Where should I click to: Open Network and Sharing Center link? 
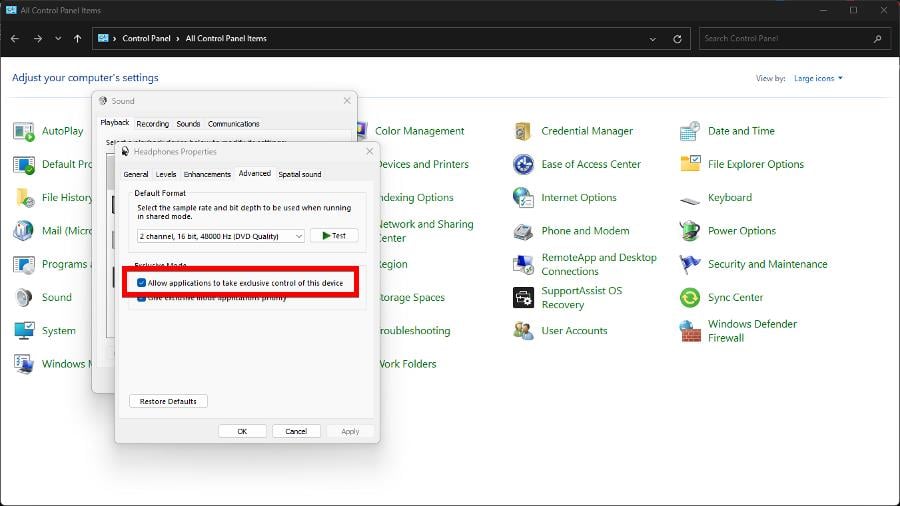point(426,231)
